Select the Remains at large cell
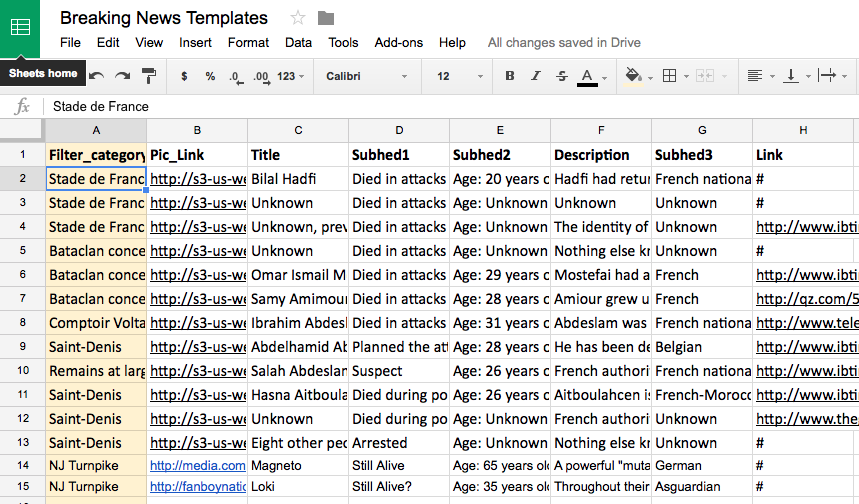The width and height of the screenshot is (859, 504). [96, 371]
